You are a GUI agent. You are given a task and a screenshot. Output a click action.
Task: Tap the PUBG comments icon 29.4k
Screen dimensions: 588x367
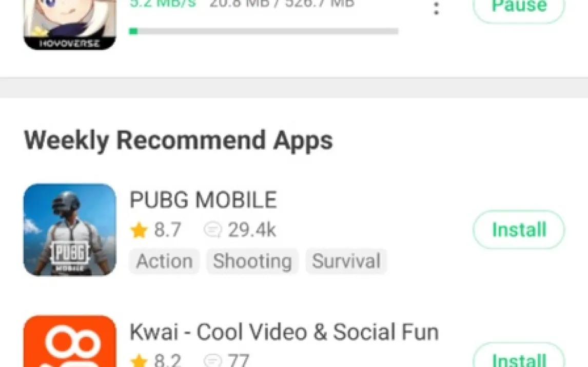tap(240, 230)
